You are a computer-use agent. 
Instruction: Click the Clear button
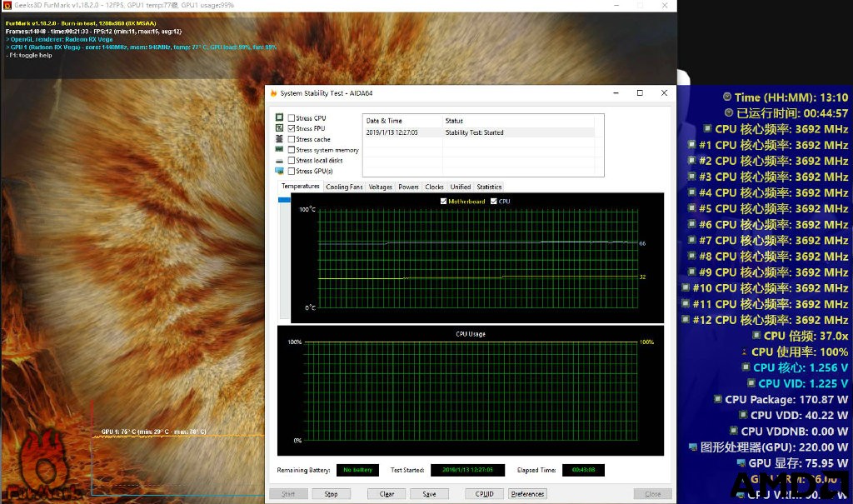[387, 494]
